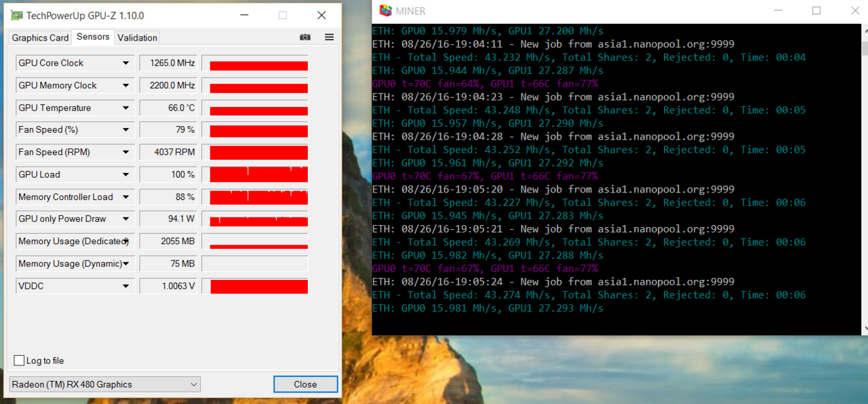Expand the Memory Controller Load dropdown
Screen dimensions: 868x404
click(125, 197)
